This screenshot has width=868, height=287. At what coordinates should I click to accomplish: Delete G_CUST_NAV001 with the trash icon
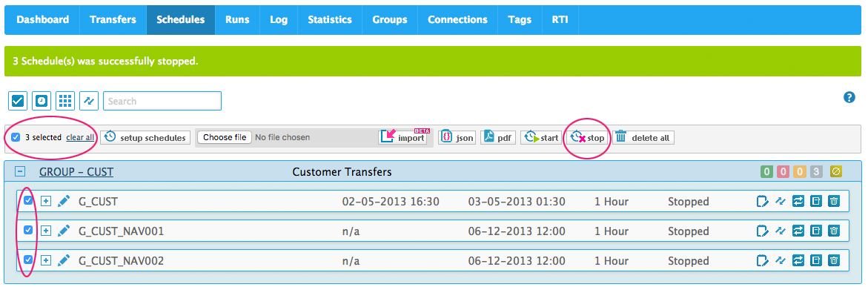pyautogui.click(x=834, y=230)
